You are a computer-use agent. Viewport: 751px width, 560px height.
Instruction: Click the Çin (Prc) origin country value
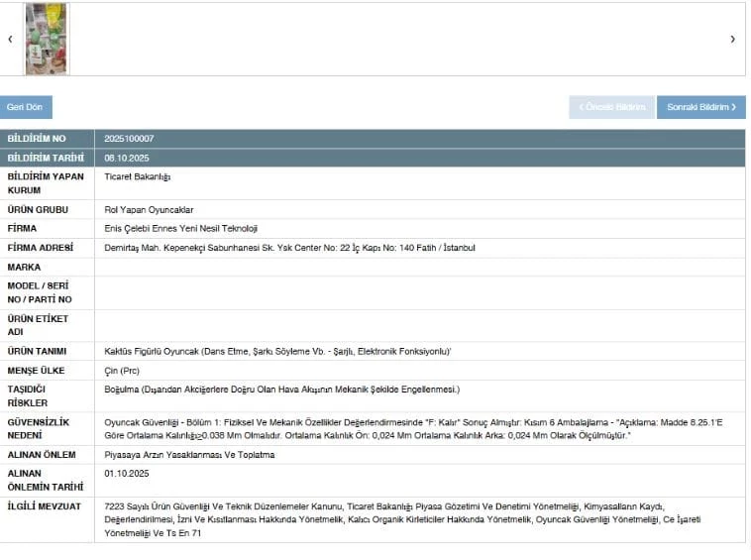(122, 370)
